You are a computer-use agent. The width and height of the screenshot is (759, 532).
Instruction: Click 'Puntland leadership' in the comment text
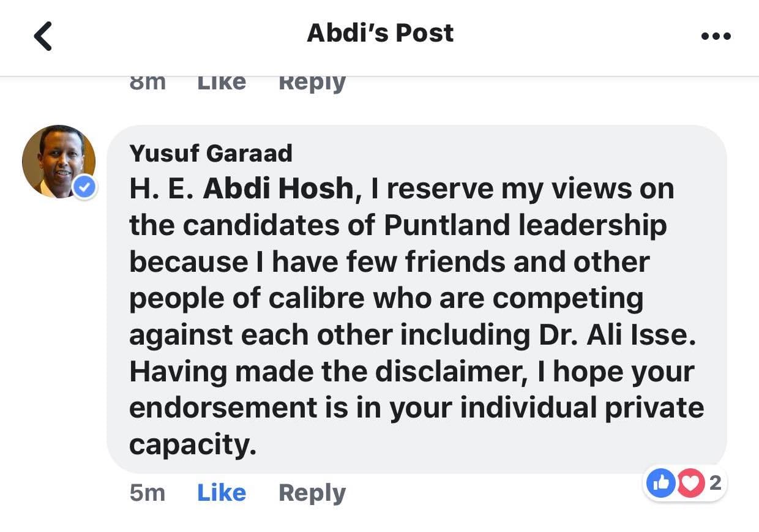coord(525,226)
